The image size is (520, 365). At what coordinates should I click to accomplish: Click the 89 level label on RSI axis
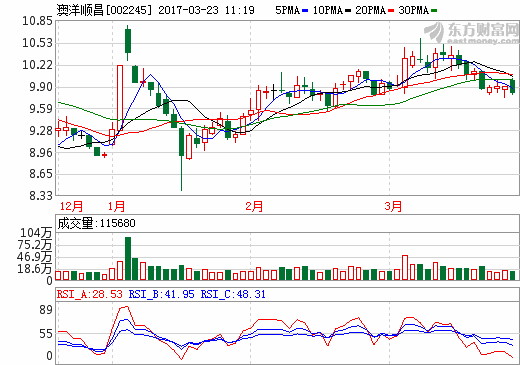click(46, 310)
